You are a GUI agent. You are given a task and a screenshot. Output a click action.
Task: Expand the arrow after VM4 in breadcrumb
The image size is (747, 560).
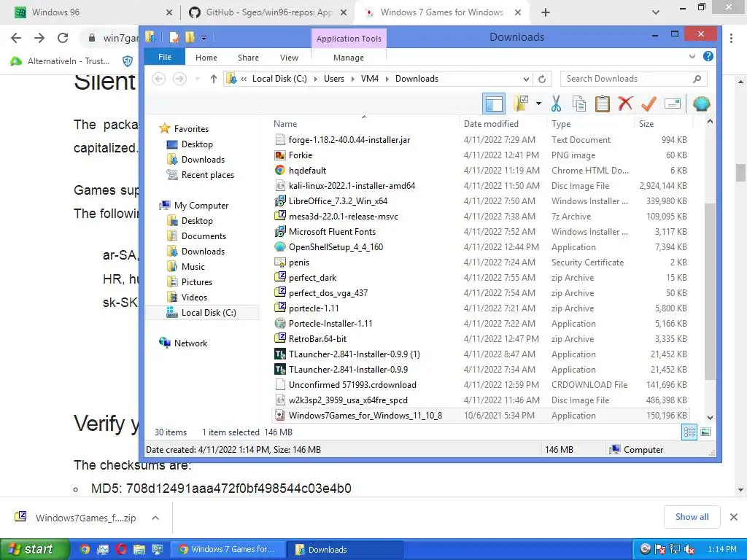tap(387, 79)
